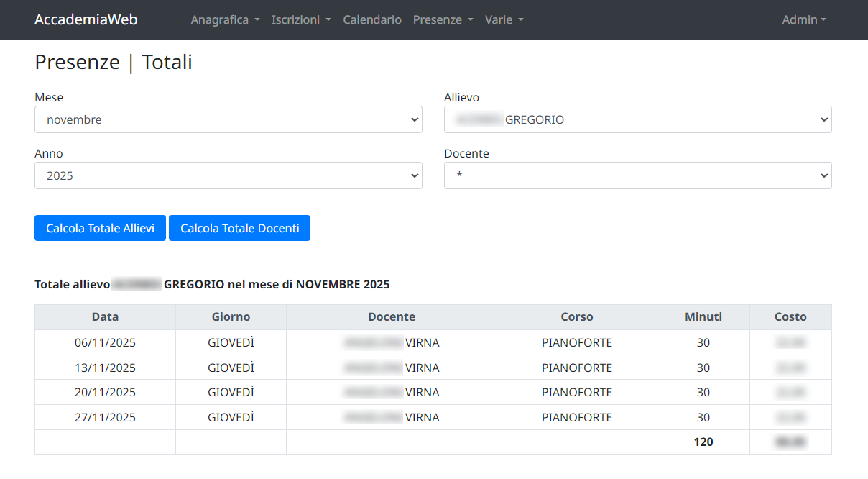Go to the Calendario page
The height and width of the screenshot is (479, 868).
pyautogui.click(x=372, y=19)
